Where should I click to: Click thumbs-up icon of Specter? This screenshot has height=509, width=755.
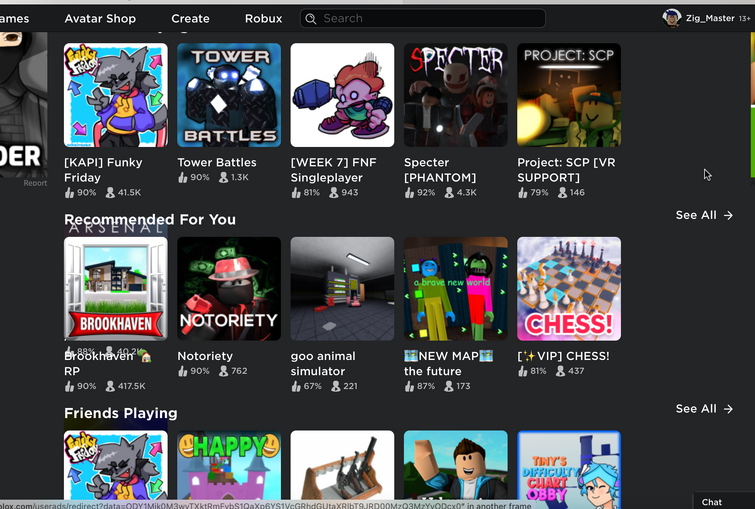click(409, 193)
